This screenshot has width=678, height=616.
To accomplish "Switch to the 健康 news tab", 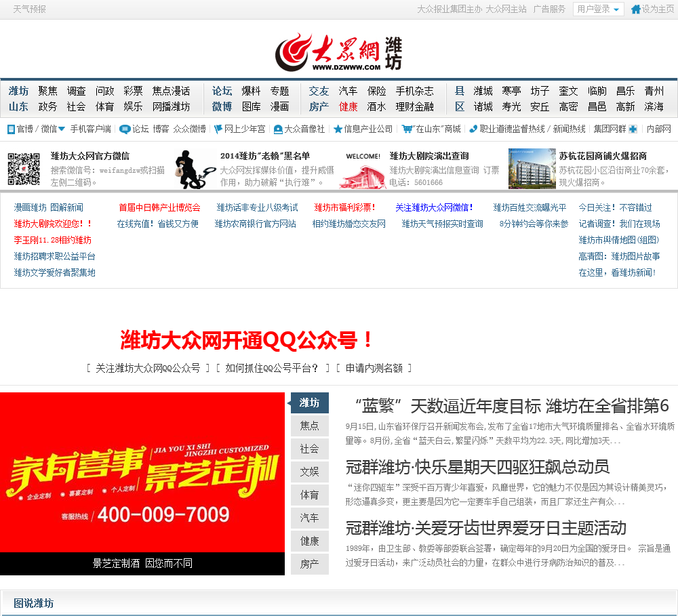I will pyautogui.click(x=310, y=541).
